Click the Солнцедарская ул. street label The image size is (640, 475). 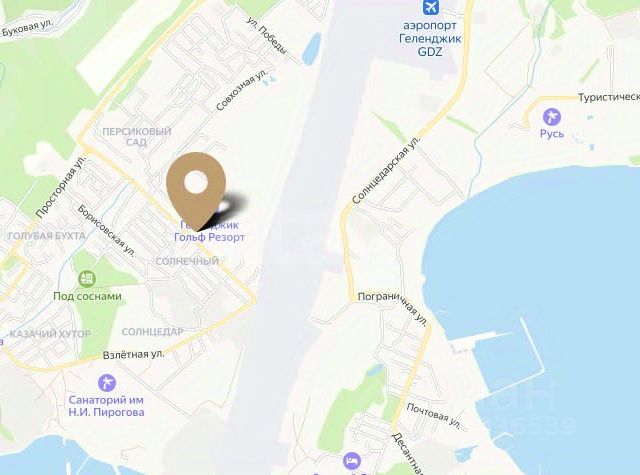click(x=386, y=170)
